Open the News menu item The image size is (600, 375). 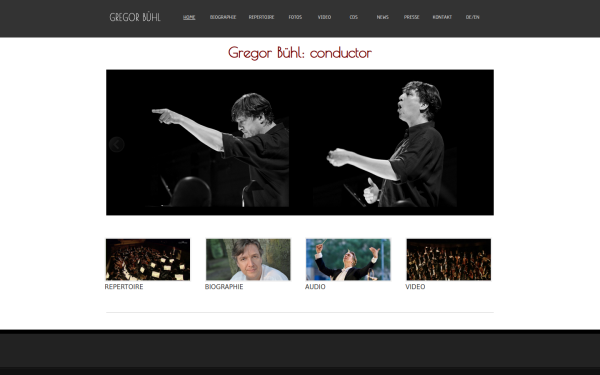click(x=383, y=17)
